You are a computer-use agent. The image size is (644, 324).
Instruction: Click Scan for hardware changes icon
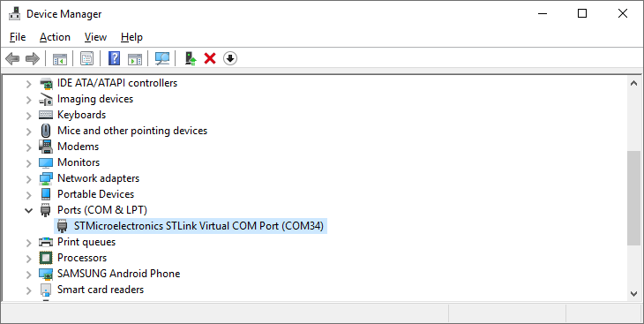[162, 59]
